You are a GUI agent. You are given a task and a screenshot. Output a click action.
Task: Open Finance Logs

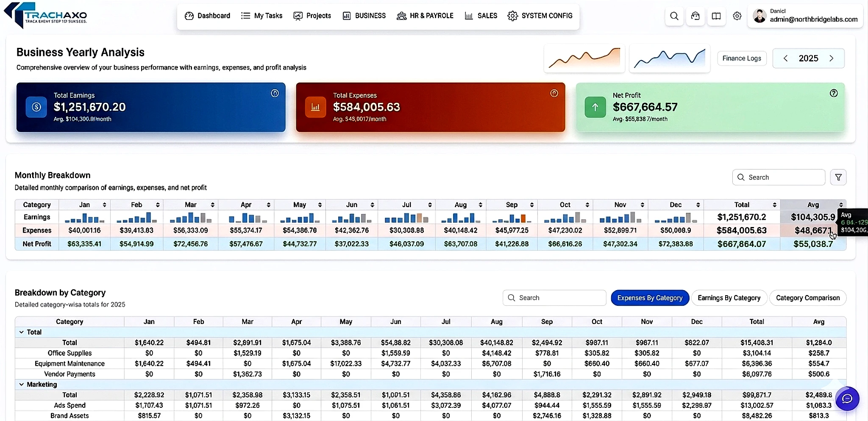click(741, 58)
